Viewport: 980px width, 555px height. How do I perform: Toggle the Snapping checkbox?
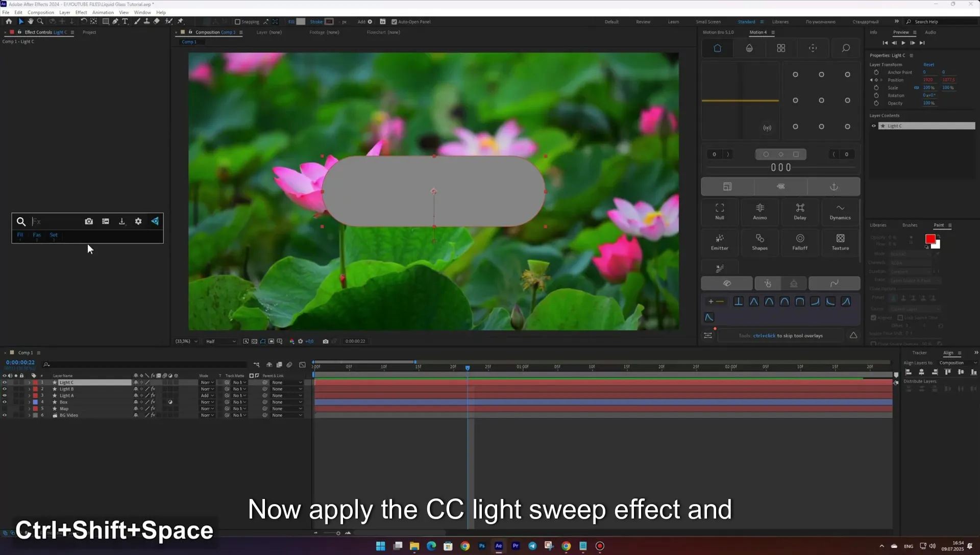click(x=237, y=22)
